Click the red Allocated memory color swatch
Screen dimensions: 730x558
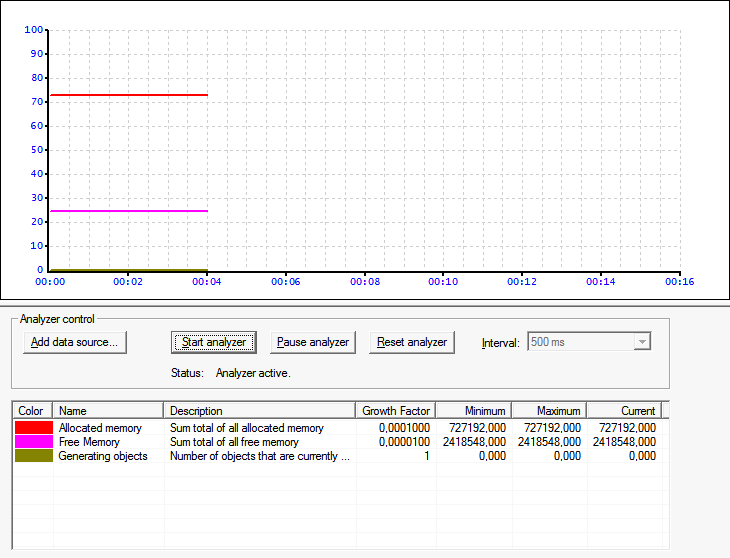[x=34, y=428]
